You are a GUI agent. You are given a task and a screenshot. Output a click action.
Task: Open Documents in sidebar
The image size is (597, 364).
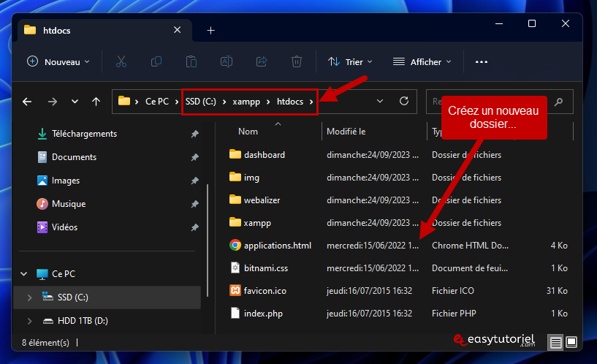pos(74,157)
